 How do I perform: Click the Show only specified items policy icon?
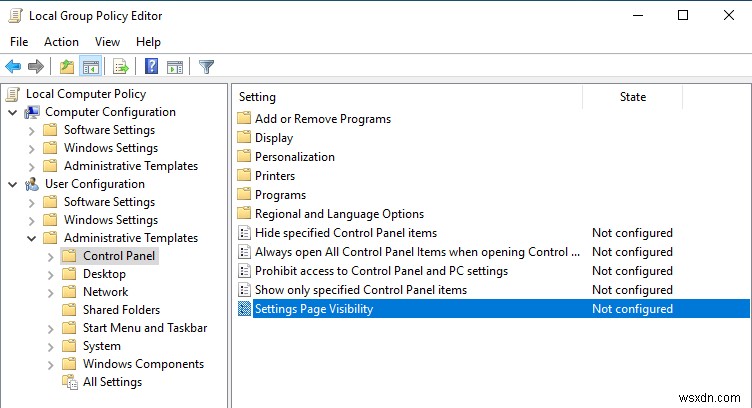tap(245, 290)
